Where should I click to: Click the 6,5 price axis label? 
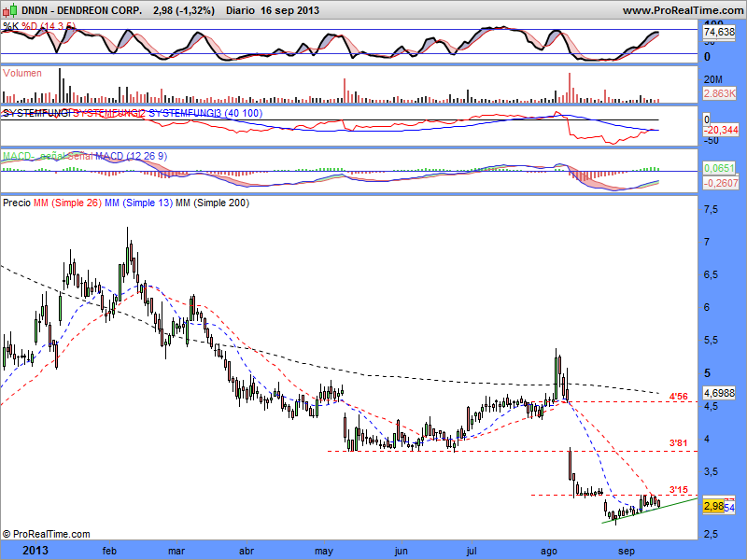click(x=712, y=274)
